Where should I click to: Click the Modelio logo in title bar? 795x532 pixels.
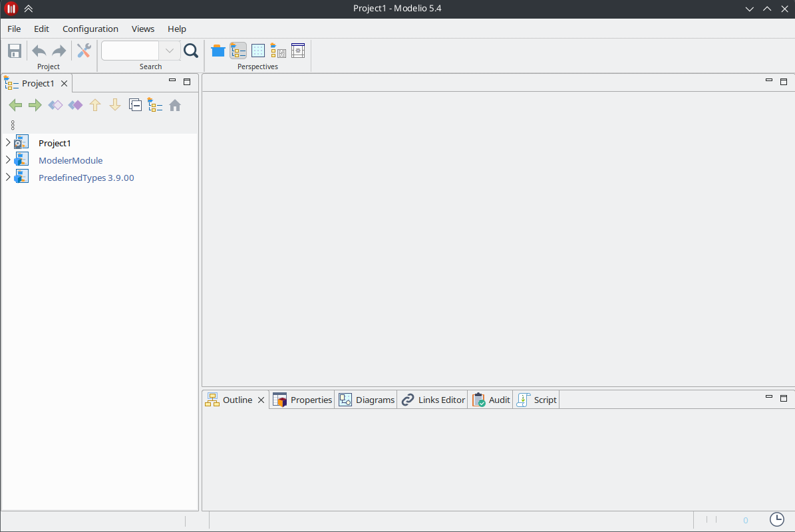(11, 9)
